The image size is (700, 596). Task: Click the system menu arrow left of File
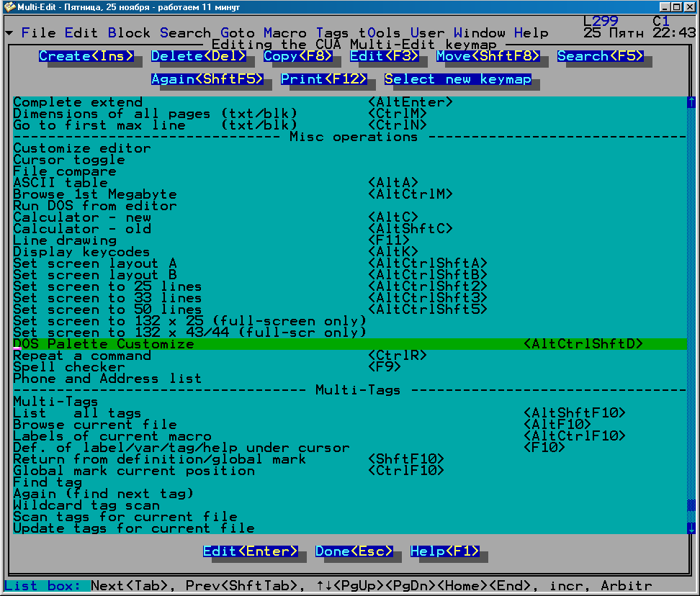pos(9,33)
